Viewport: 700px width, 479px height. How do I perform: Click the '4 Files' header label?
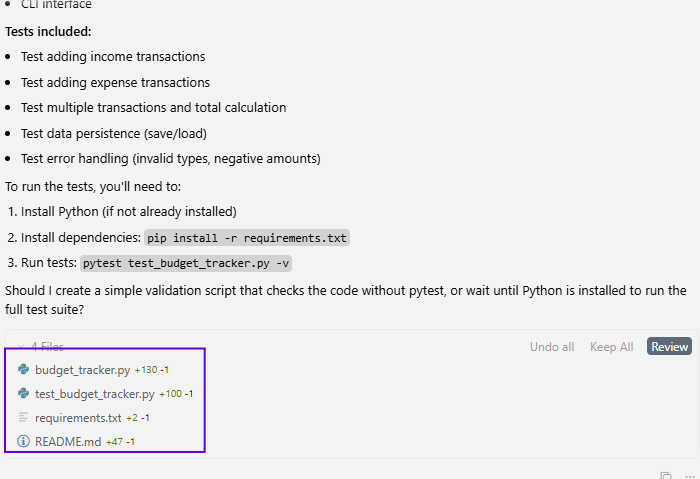(47, 347)
